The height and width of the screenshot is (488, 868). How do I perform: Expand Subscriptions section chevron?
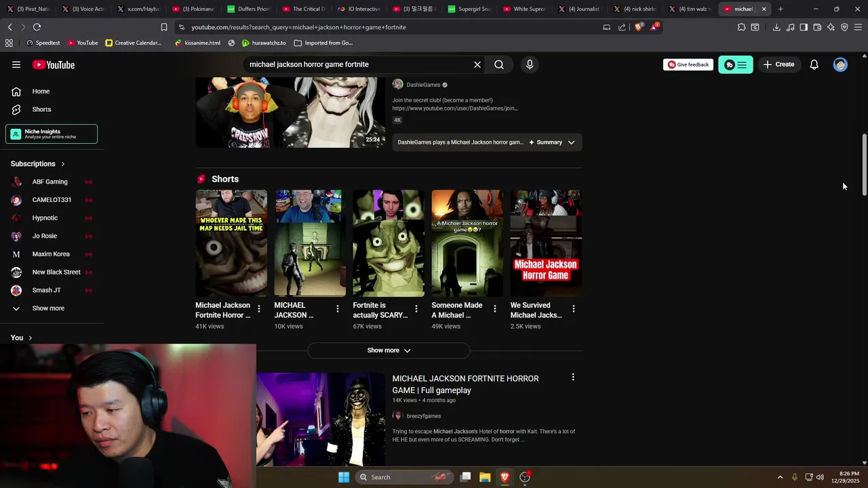point(62,164)
